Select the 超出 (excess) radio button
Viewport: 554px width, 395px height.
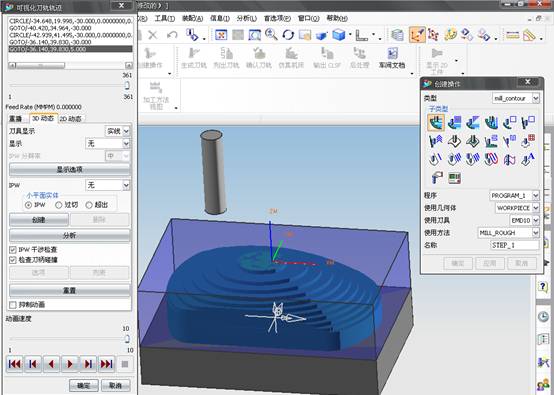coord(89,205)
